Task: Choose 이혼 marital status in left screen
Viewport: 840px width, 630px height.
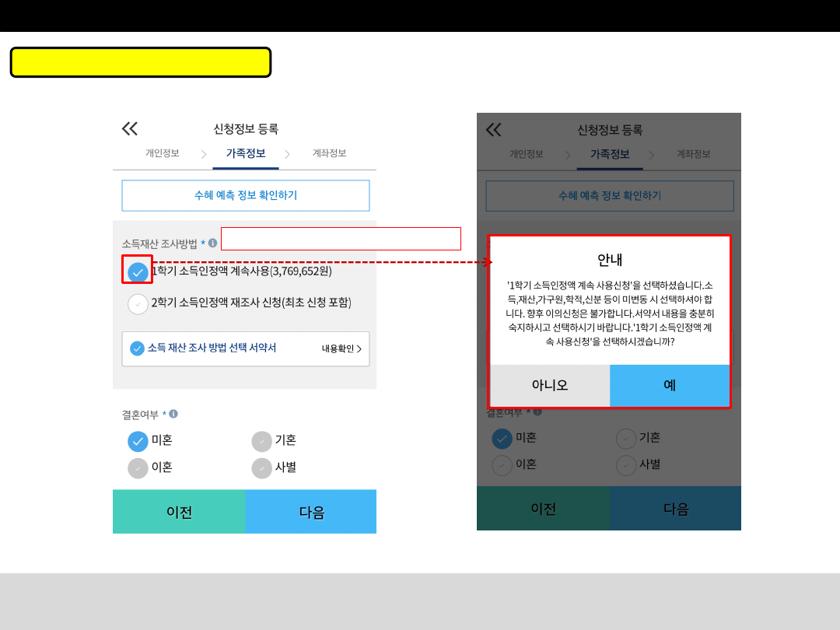Action: 138,468
